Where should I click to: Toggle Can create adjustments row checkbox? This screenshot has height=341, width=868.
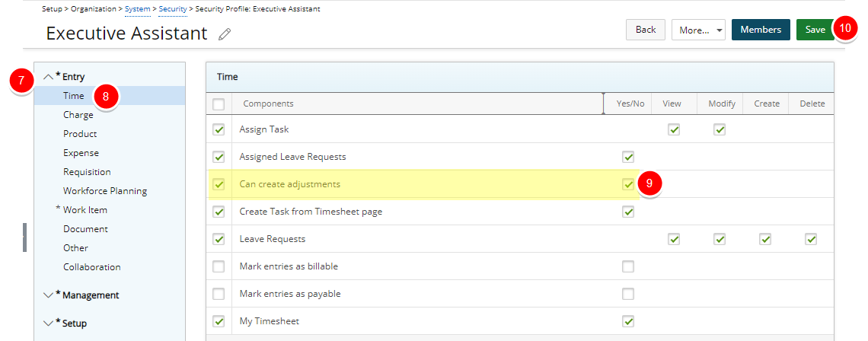(219, 184)
